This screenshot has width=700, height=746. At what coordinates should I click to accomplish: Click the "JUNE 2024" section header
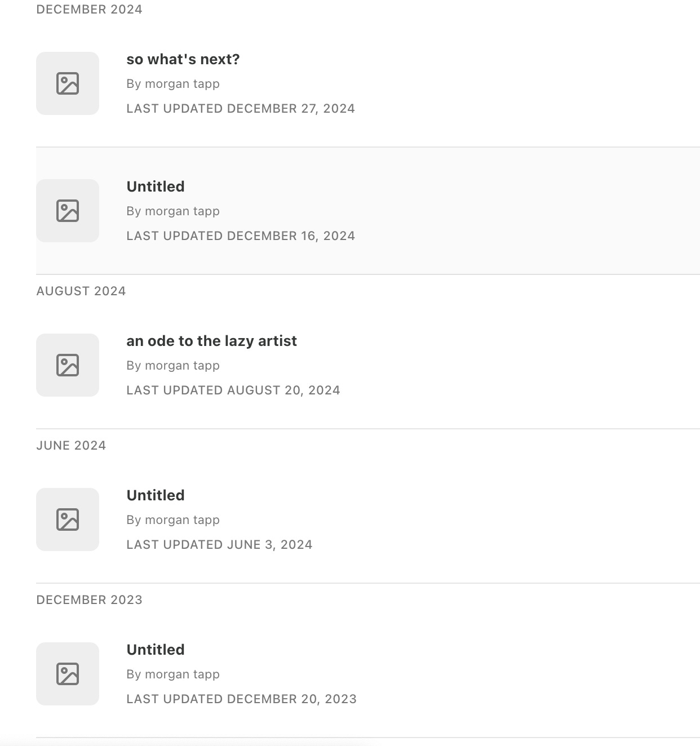tap(71, 445)
